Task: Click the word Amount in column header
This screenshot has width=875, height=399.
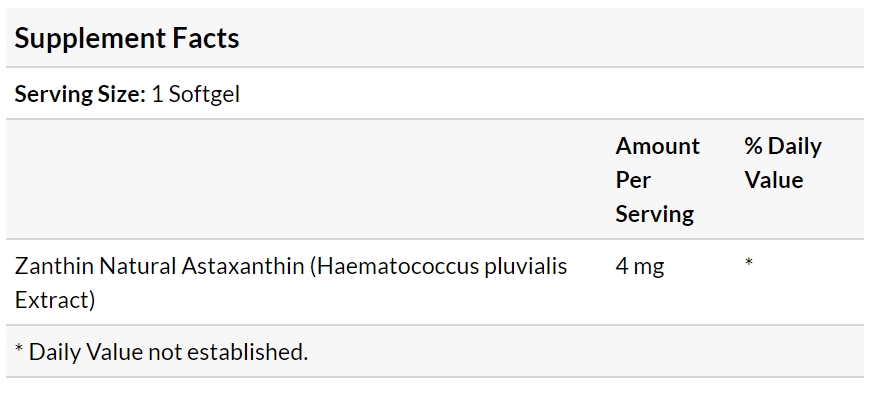Action: [x=657, y=146]
